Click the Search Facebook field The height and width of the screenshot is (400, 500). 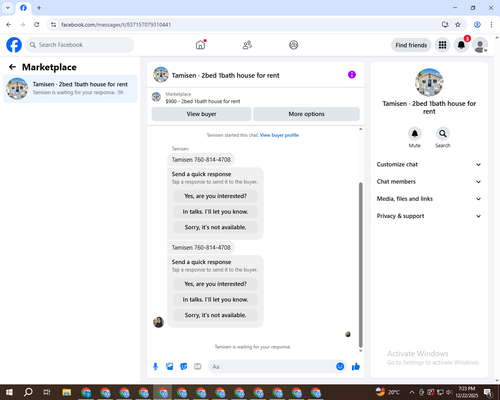pyautogui.click(x=80, y=45)
